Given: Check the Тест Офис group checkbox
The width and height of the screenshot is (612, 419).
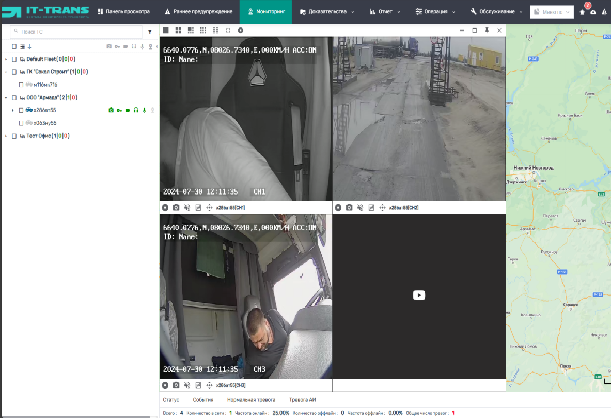Looking at the screenshot, I should coord(14,136).
